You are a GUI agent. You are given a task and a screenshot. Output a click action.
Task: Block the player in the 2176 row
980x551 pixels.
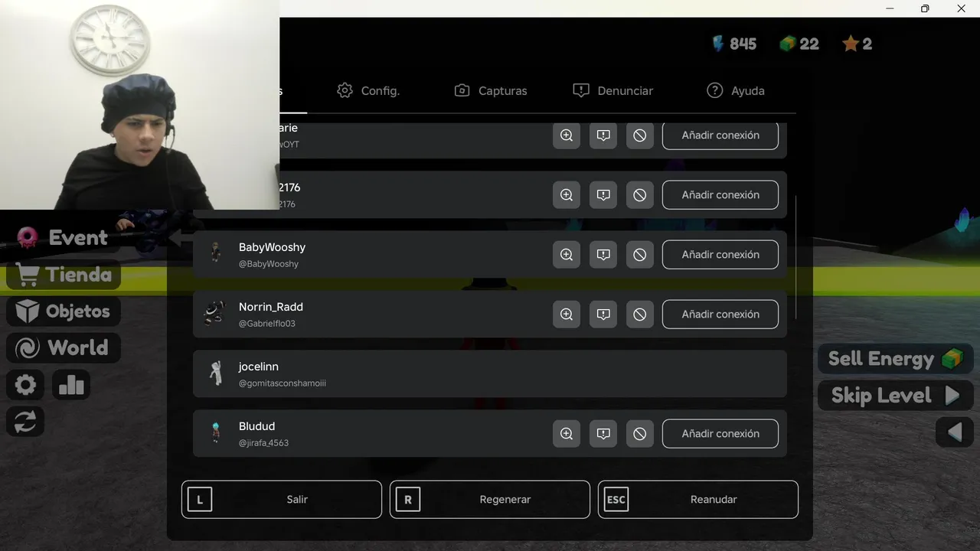point(640,195)
